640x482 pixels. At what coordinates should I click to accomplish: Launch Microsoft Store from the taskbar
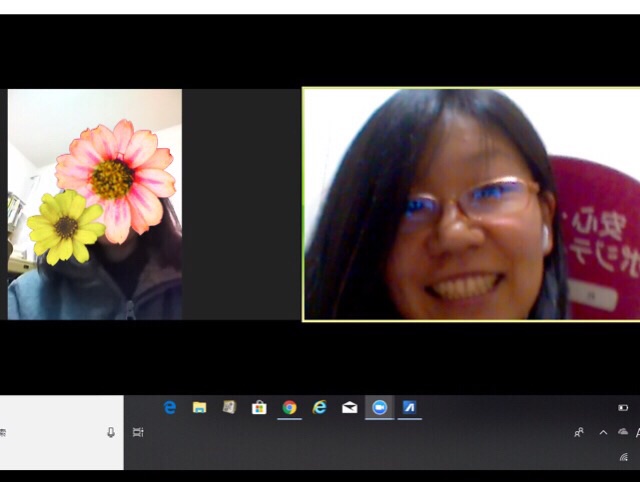click(x=259, y=407)
